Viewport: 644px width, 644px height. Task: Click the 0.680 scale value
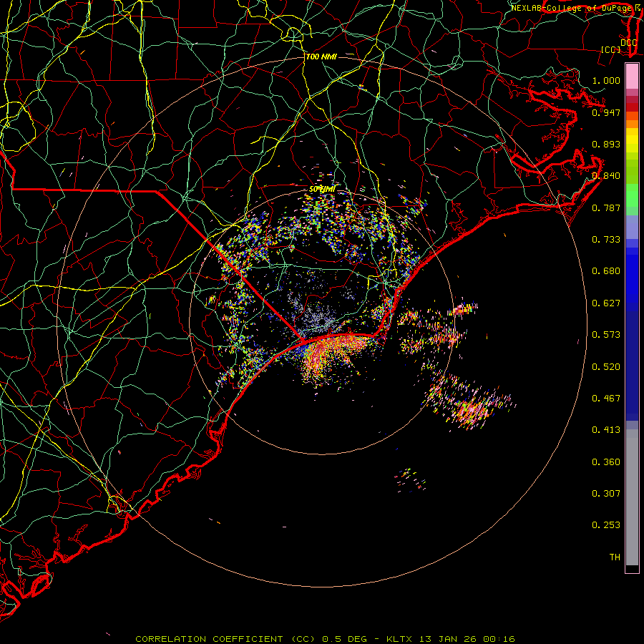point(606,271)
